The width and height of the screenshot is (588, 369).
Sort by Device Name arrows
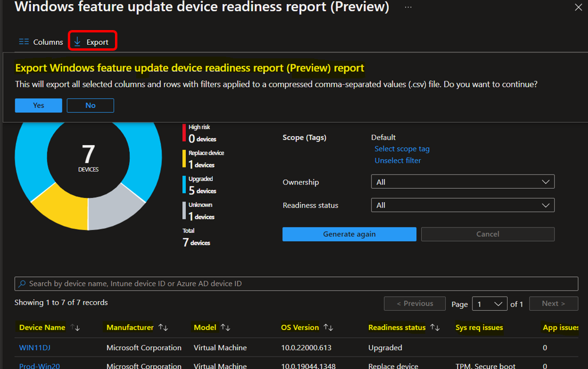(x=75, y=327)
